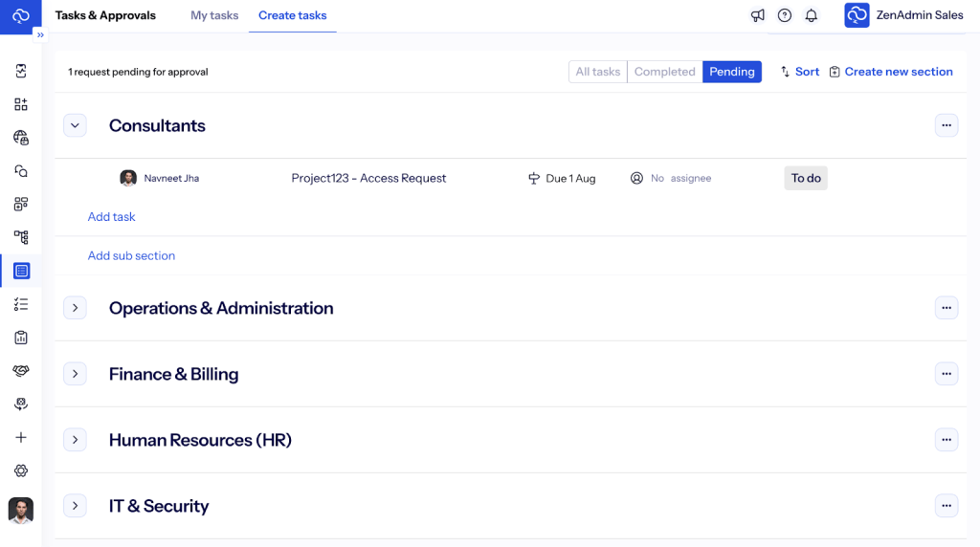Select the Create tasks tab

tap(292, 15)
